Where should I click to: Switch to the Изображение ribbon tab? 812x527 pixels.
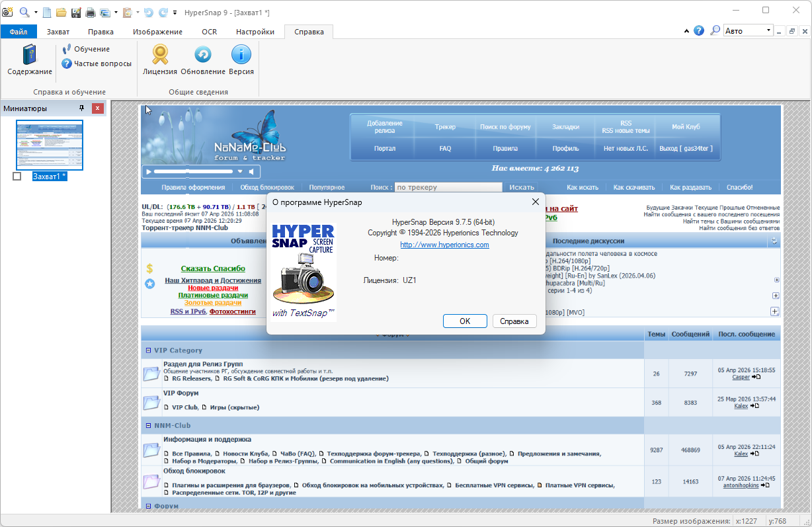157,31
